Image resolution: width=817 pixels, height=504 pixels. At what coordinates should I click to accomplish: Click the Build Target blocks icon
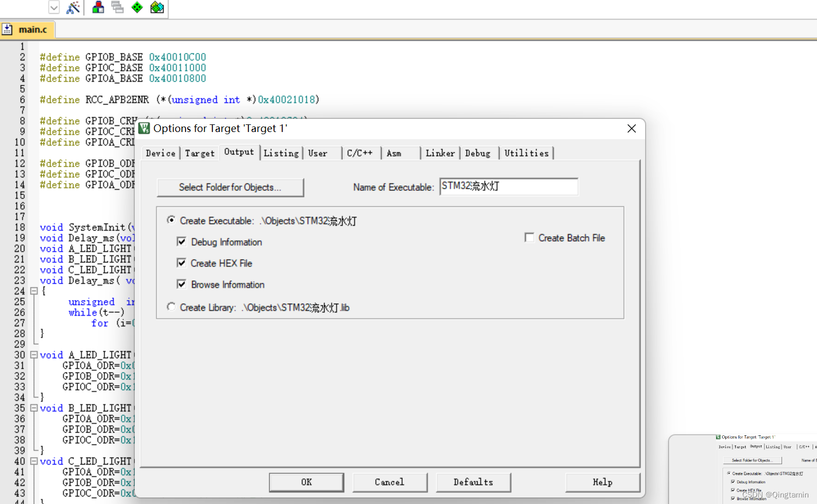(98, 8)
